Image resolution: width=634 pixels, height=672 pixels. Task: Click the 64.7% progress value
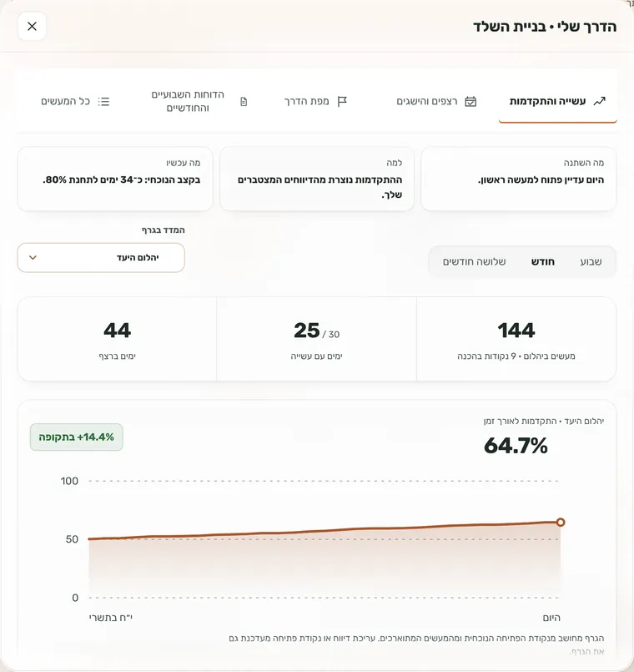pos(516,446)
